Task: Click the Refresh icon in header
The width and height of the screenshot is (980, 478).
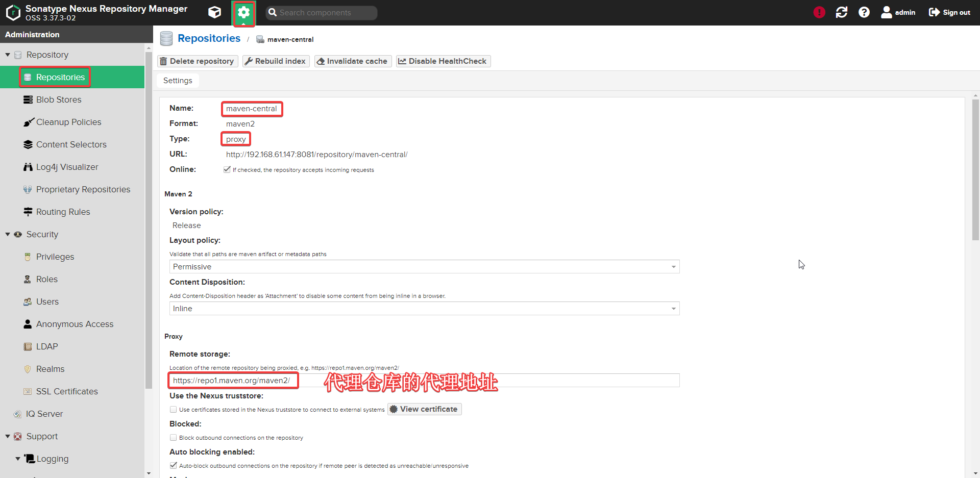Action: pos(842,12)
